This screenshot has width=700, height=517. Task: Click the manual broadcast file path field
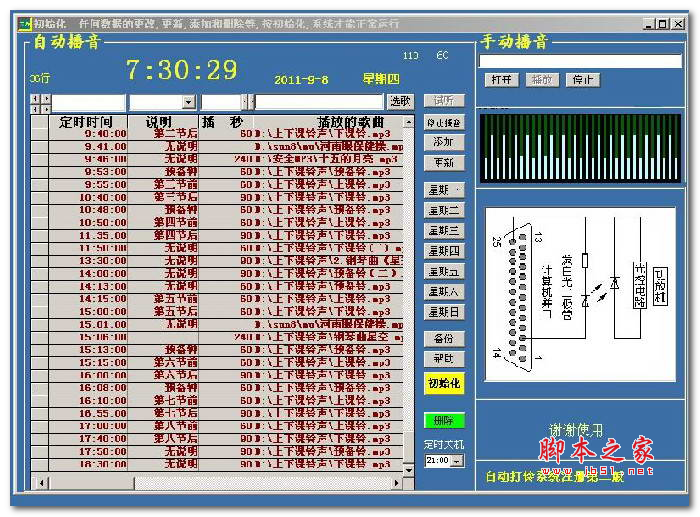580,60
